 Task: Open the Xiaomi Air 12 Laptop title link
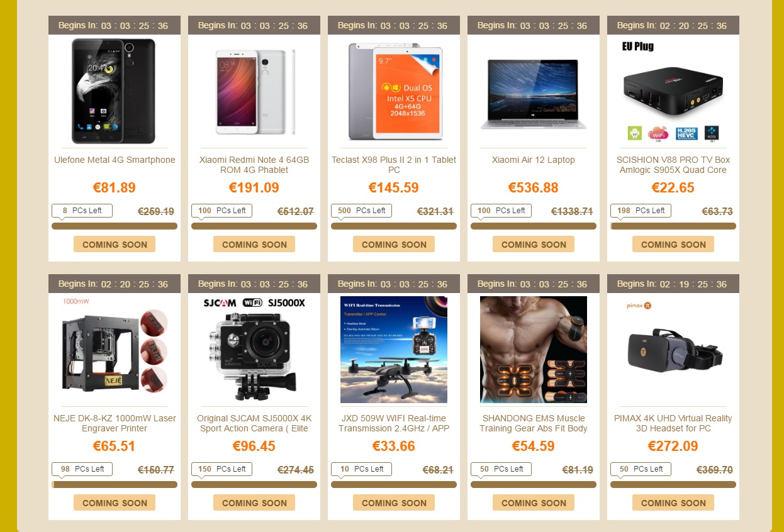[534, 160]
